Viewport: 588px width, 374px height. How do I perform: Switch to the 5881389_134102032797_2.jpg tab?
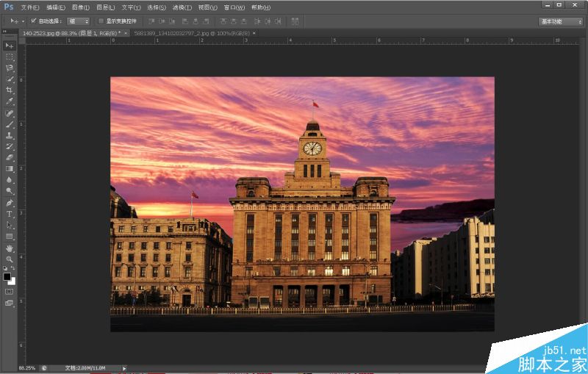pos(191,33)
